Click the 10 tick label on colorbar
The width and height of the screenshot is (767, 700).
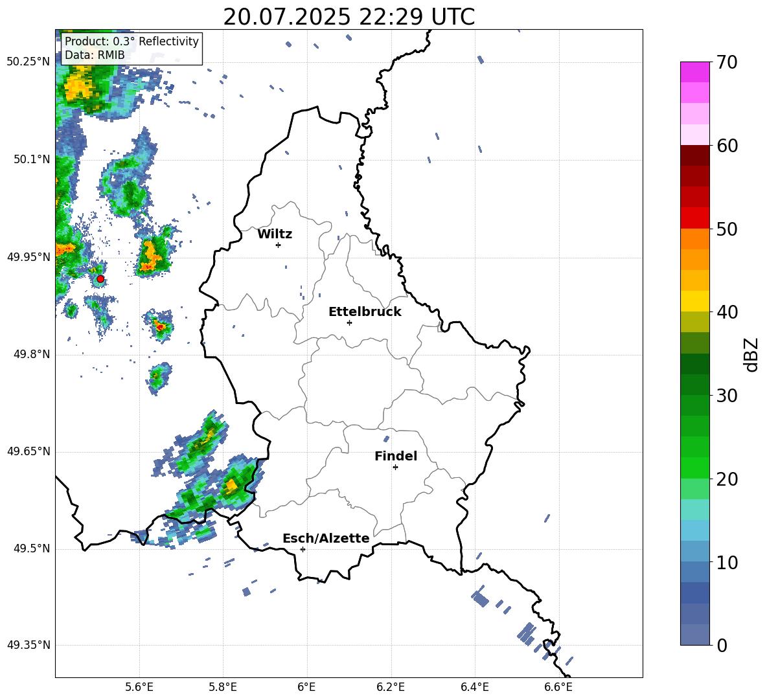726,562
